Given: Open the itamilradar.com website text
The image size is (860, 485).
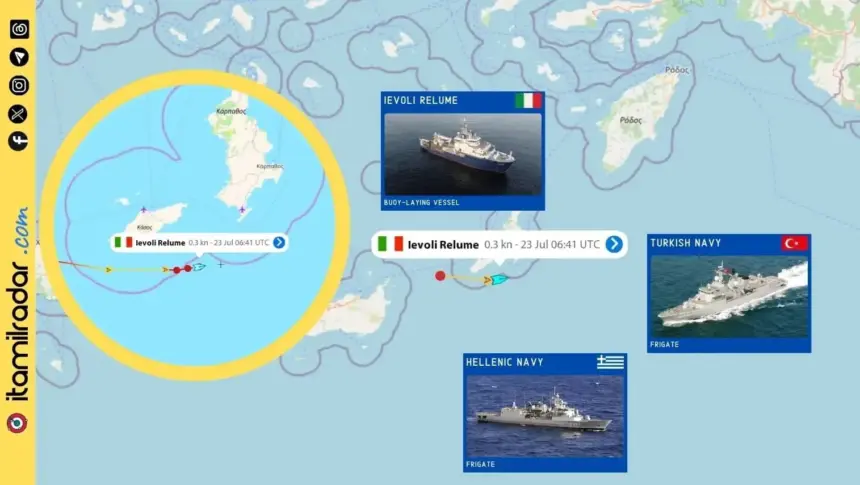Looking at the screenshot, I should [x=18, y=304].
